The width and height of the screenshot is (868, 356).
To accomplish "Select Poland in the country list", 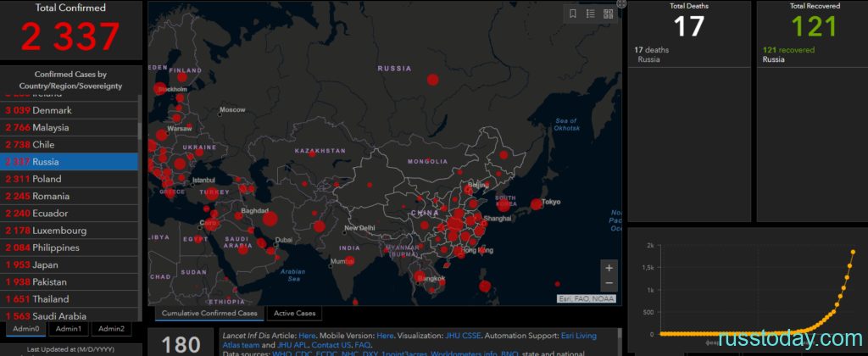I will pyautogui.click(x=69, y=179).
